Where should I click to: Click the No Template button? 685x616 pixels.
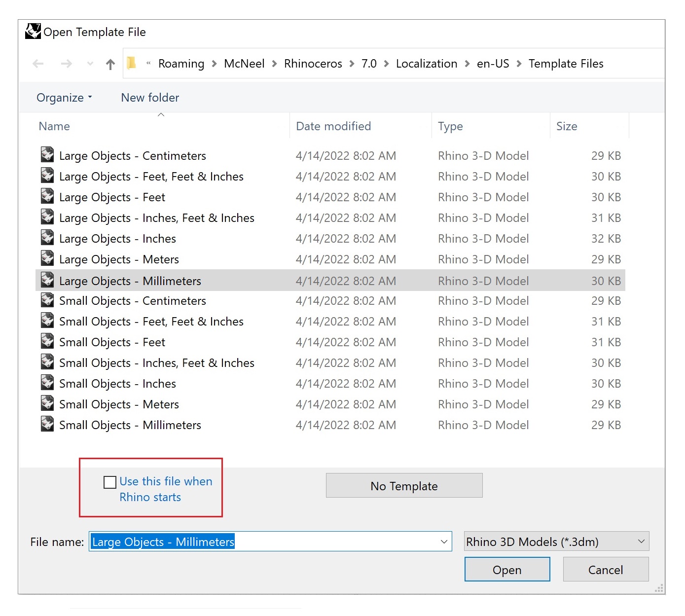coord(404,486)
